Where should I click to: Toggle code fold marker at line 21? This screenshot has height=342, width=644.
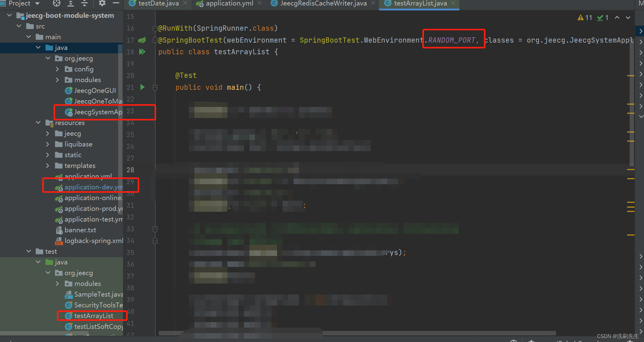tap(155, 88)
